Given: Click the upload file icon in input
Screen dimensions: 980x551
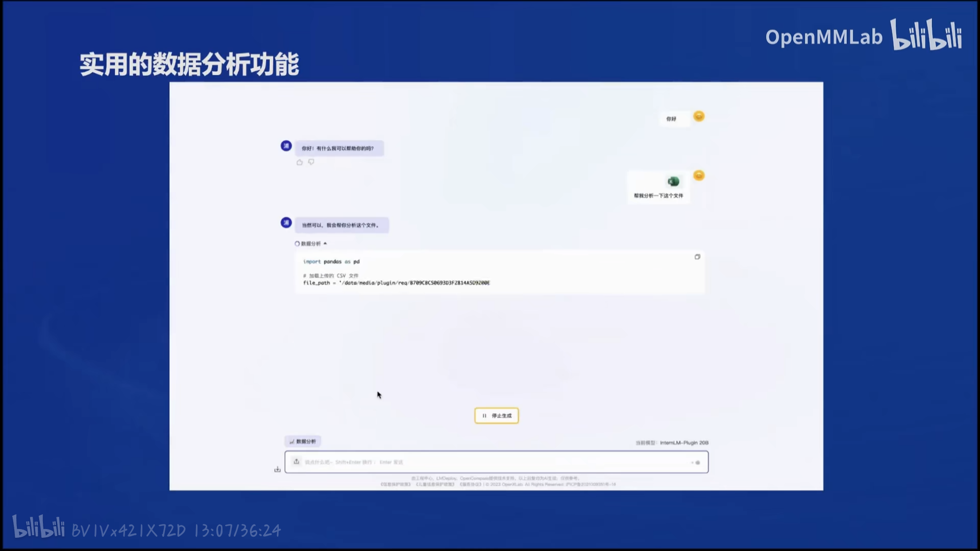Looking at the screenshot, I should click(297, 462).
